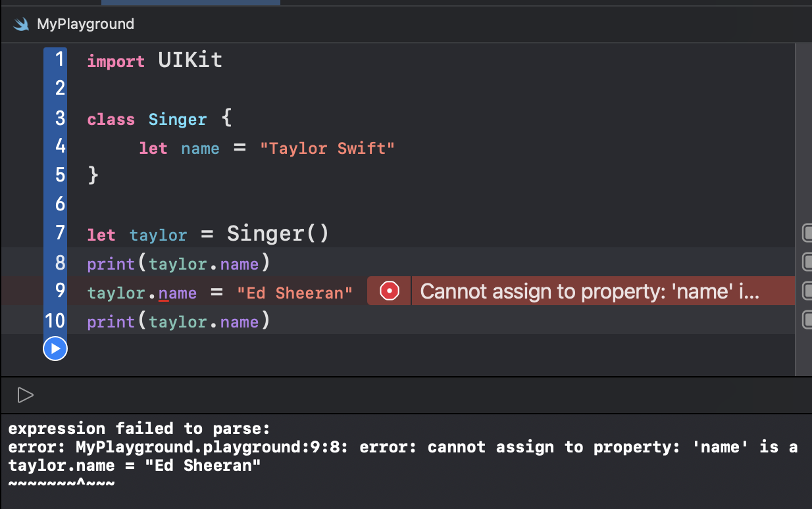Click the red-underlined 'name' on line 9
The image size is (812, 509).
tap(178, 293)
